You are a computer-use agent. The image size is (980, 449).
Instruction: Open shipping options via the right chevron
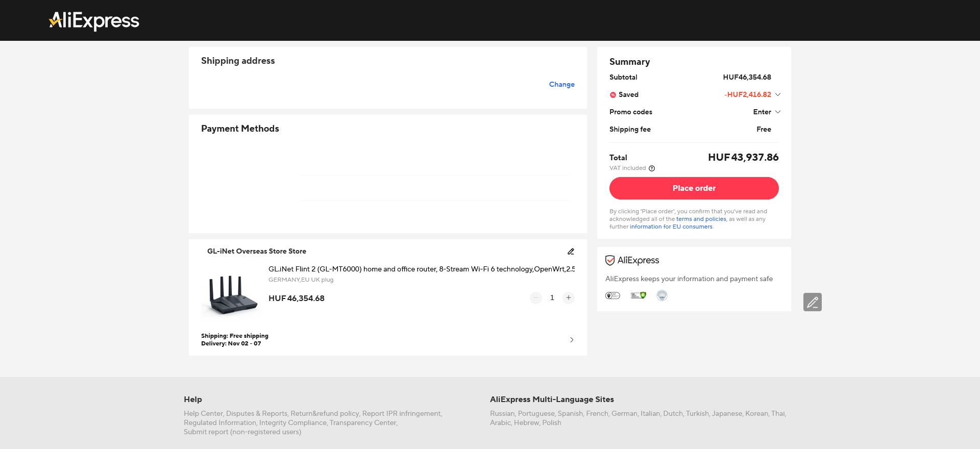coord(572,340)
